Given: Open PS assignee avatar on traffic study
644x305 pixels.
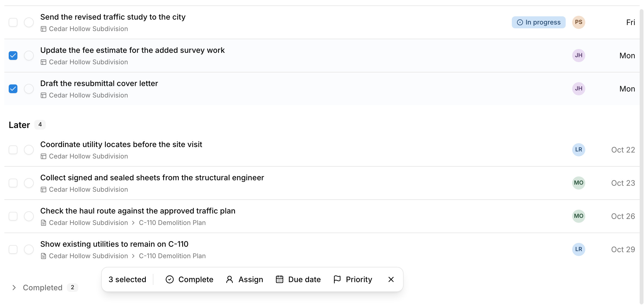Looking at the screenshot, I should (x=579, y=22).
